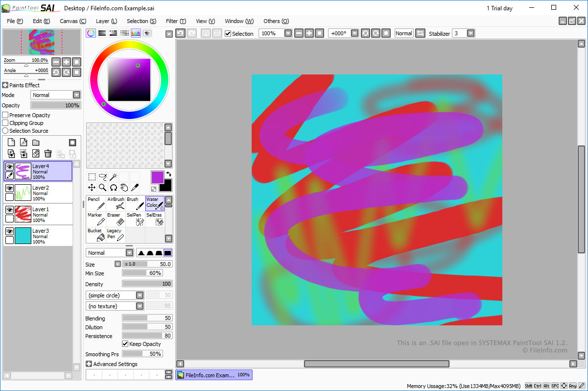
Task: Open the Others menu
Action: [x=276, y=21]
